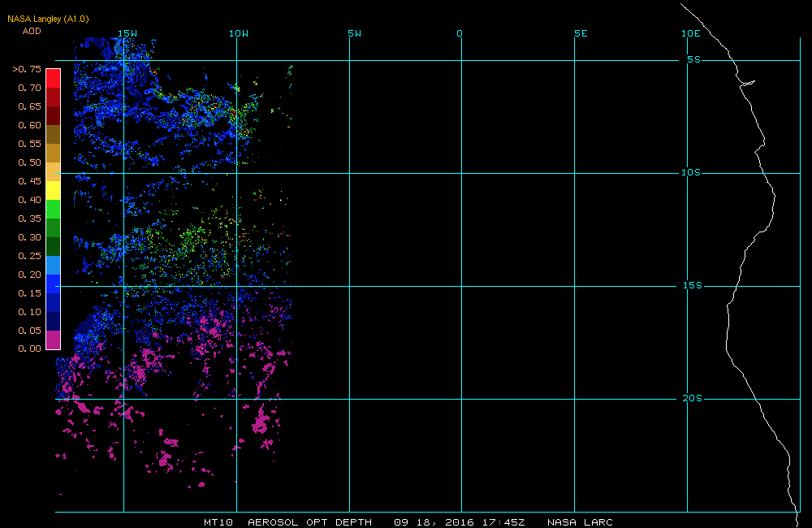Click the '0.15' legend value

point(29,292)
